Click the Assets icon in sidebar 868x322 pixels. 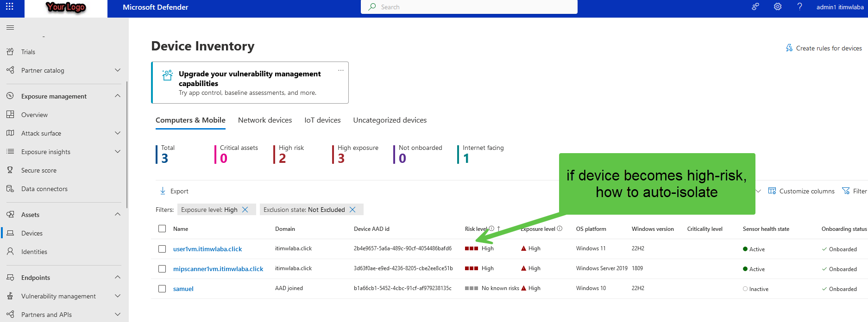pyautogui.click(x=10, y=215)
